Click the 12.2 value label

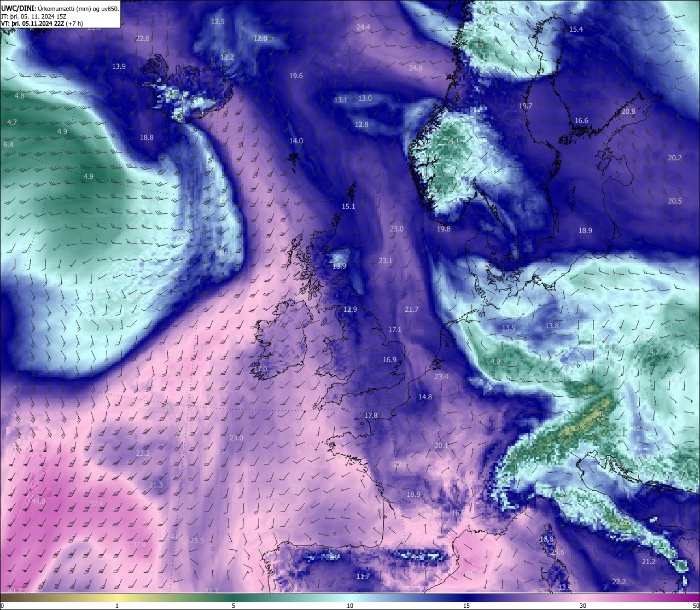coord(227,57)
